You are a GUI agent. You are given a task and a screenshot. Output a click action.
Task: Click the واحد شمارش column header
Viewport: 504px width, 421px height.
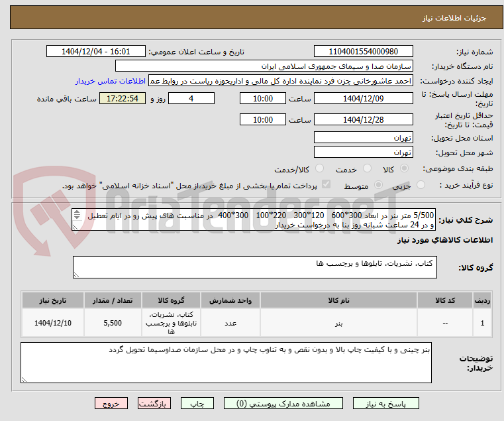[230, 300]
